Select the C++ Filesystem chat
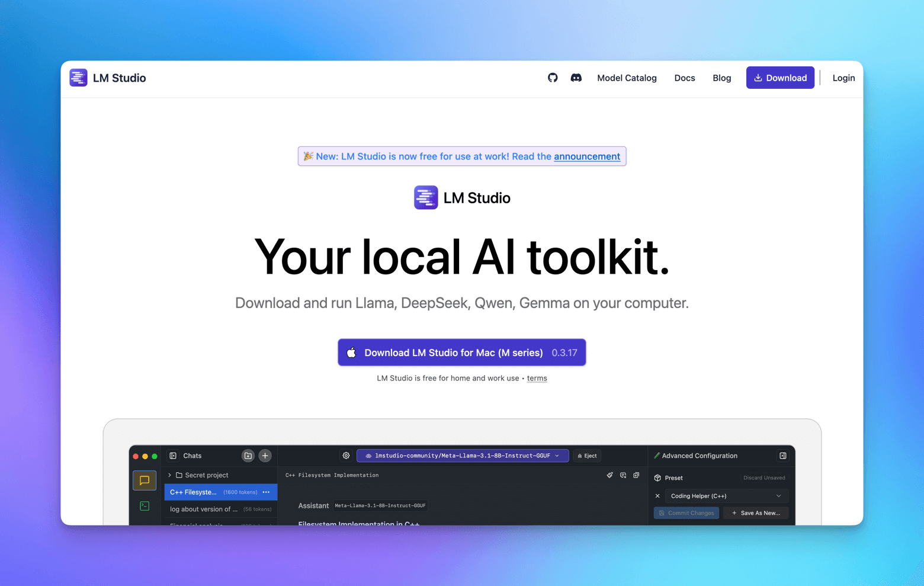The width and height of the screenshot is (924, 586). coord(220,492)
